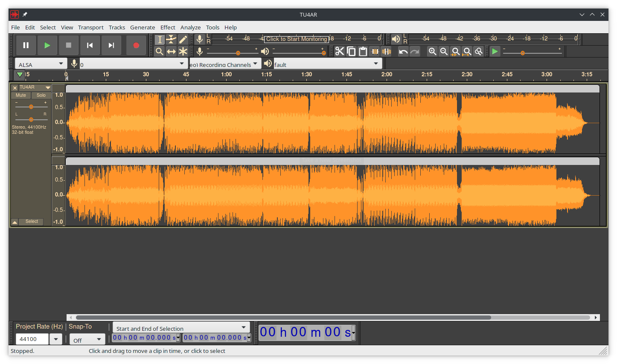Choose the Envelope tool
This screenshot has width=617, height=364.
(x=171, y=40)
